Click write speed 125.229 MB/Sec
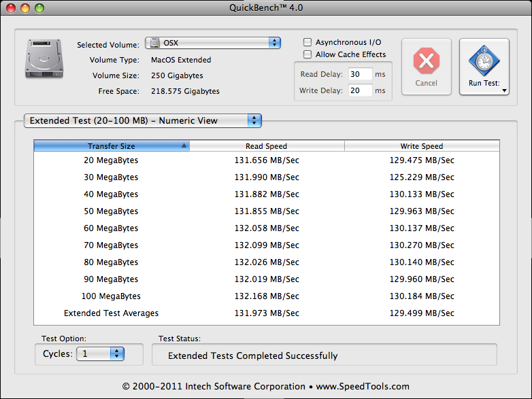 click(x=422, y=177)
